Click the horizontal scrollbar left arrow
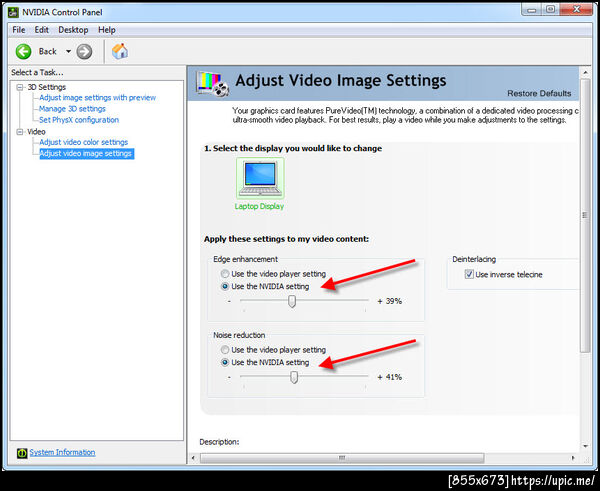 (193, 458)
